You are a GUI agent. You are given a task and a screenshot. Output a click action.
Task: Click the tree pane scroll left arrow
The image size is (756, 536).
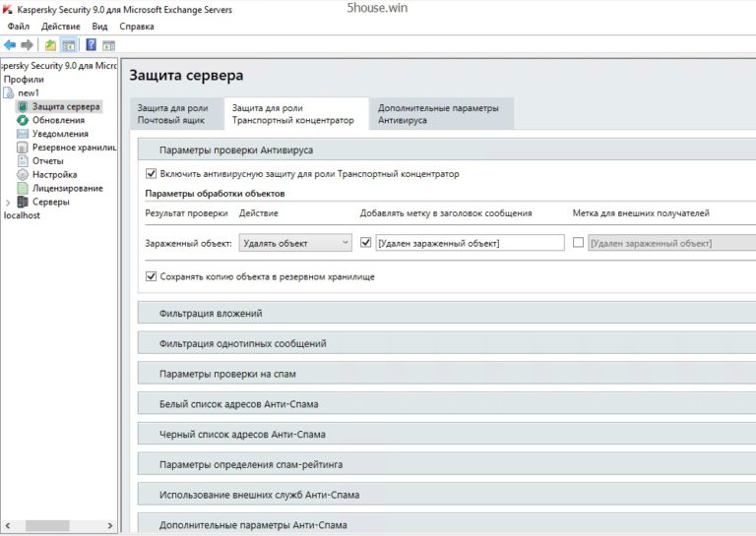pos(8,525)
